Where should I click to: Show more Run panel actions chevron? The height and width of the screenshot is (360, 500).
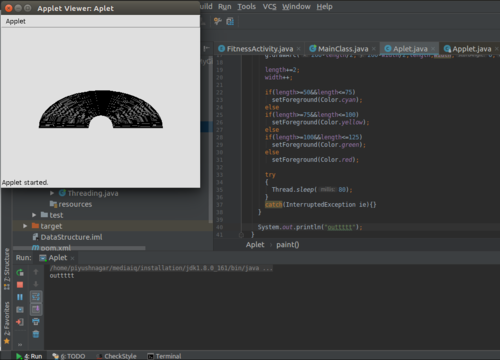[x=20, y=345]
